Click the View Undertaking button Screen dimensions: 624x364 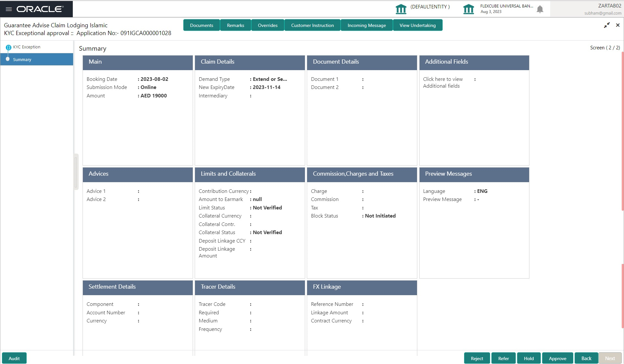click(x=417, y=25)
